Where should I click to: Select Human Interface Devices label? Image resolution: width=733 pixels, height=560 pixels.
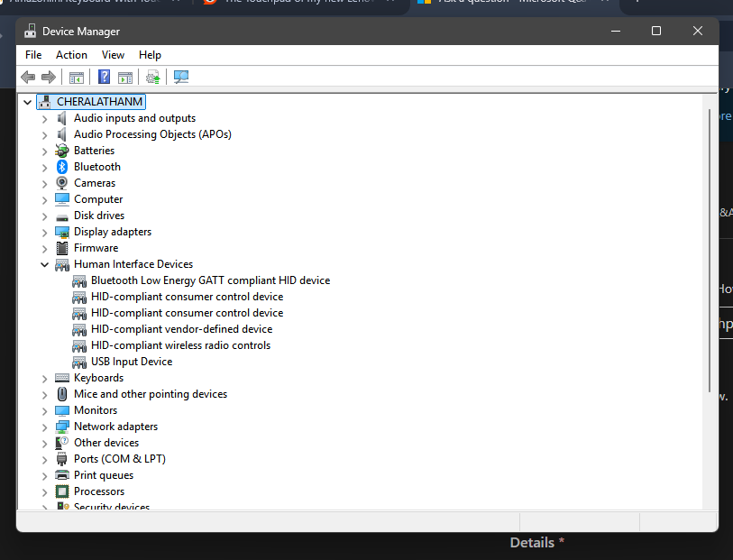coord(133,264)
